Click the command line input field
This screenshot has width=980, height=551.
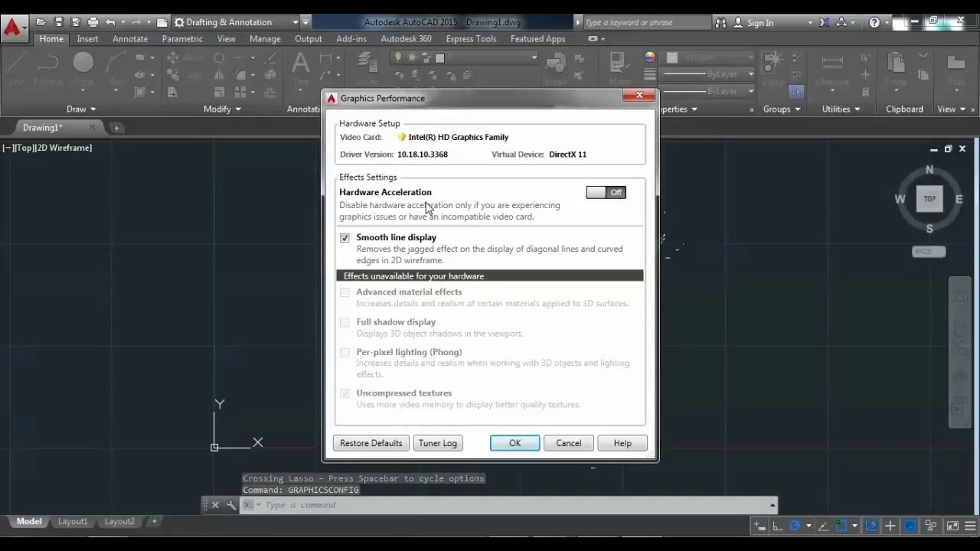(509, 505)
